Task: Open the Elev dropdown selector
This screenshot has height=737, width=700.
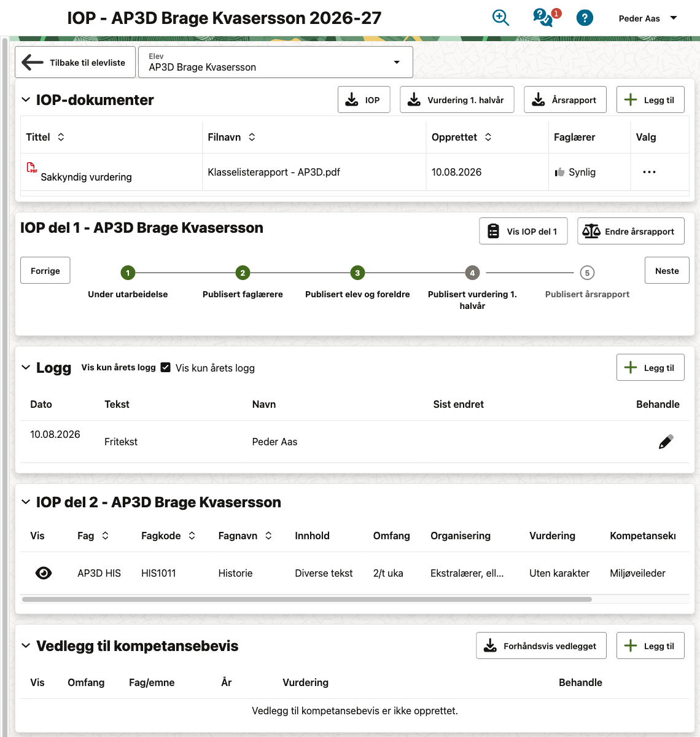Action: click(276, 62)
